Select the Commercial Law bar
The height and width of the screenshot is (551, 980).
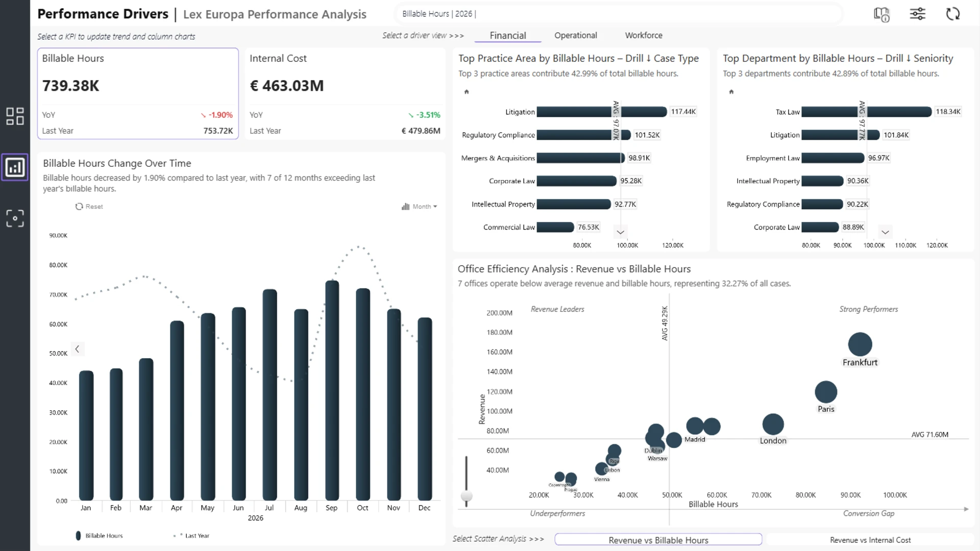pos(555,227)
